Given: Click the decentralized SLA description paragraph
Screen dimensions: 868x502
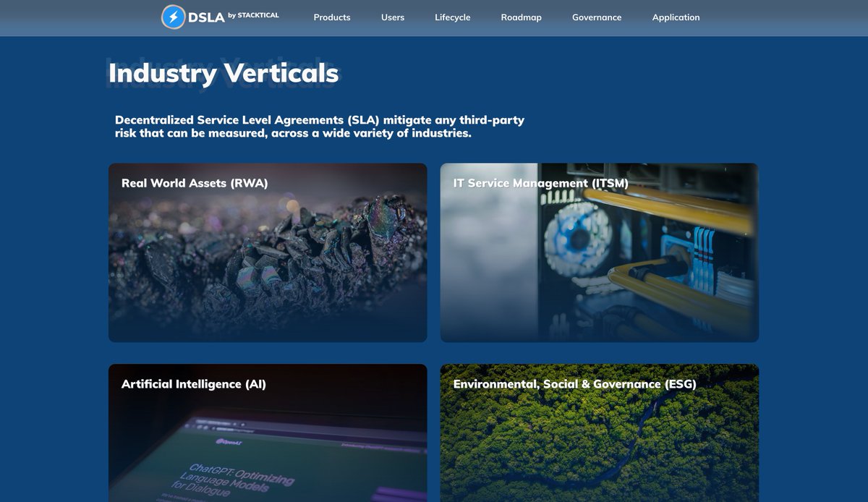Looking at the screenshot, I should click(318, 127).
